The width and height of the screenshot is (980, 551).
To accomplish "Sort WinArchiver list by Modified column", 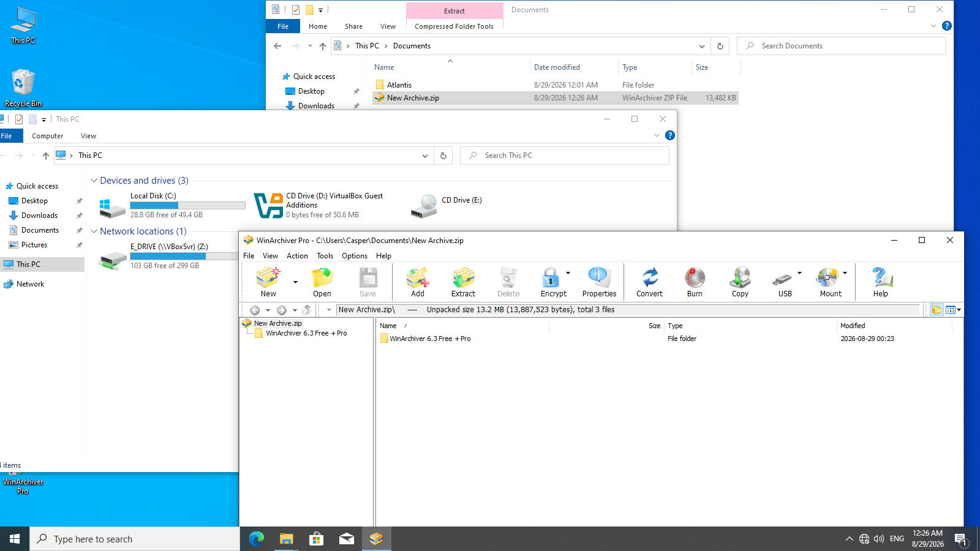I will tap(894, 326).
